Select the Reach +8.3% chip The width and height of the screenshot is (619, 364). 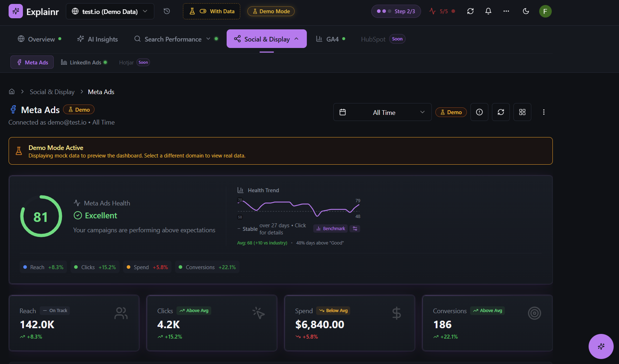click(x=43, y=267)
